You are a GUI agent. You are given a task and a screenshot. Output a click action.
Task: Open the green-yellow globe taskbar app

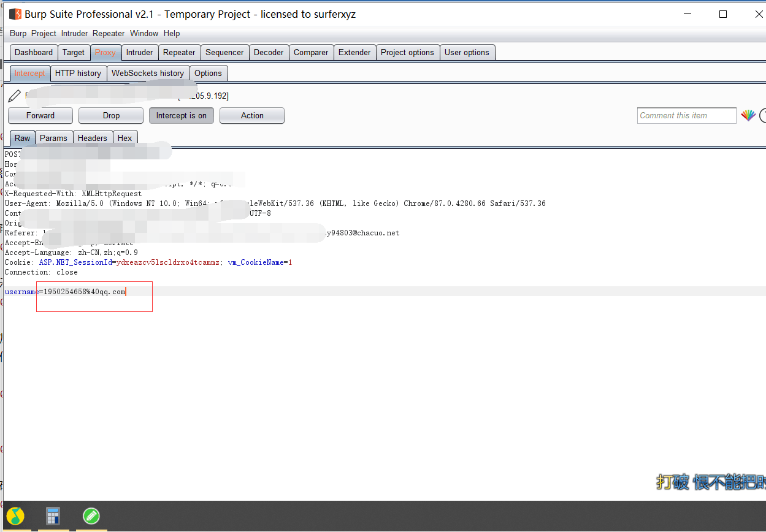pos(15,516)
